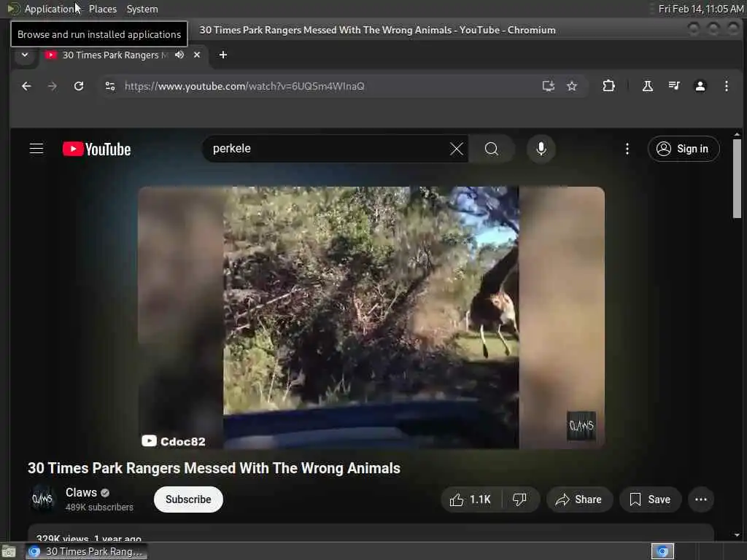
Task: Open more actions ellipsis menu
Action: click(700, 499)
